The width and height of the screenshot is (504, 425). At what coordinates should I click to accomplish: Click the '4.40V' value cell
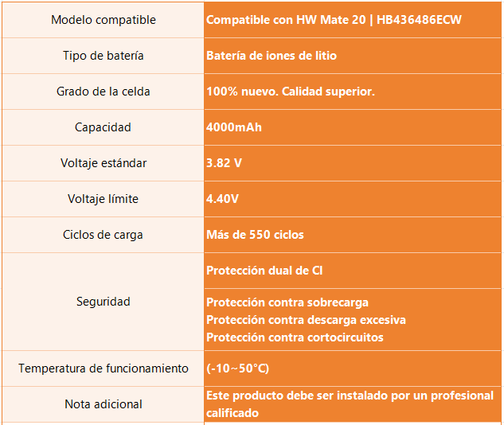(353, 199)
